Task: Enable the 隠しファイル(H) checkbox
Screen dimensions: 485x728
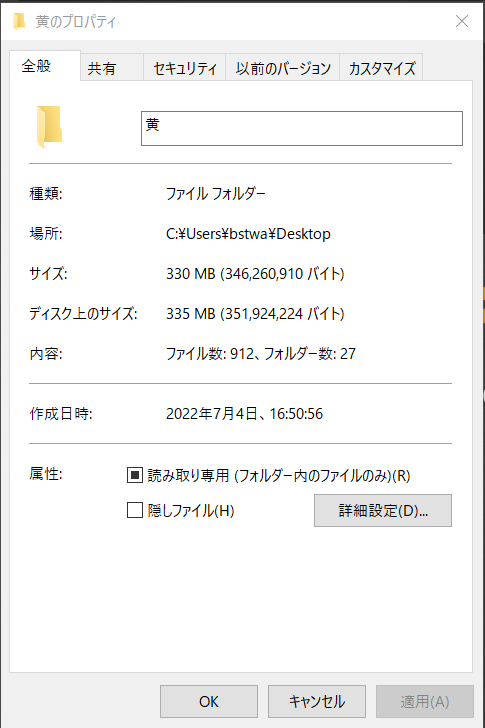Action: point(135,510)
